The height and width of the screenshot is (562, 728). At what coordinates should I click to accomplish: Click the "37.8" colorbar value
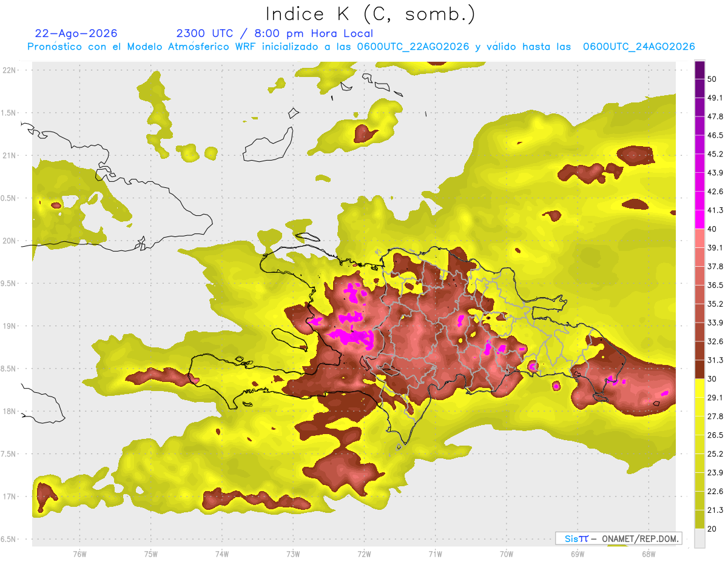tap(715, 266)
